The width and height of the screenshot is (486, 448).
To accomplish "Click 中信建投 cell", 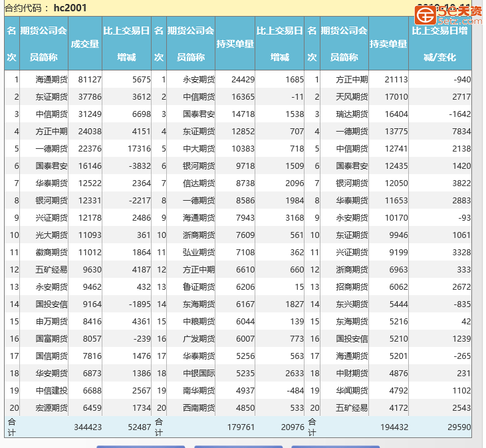I will pyautogui.click(x=51, y=391).
